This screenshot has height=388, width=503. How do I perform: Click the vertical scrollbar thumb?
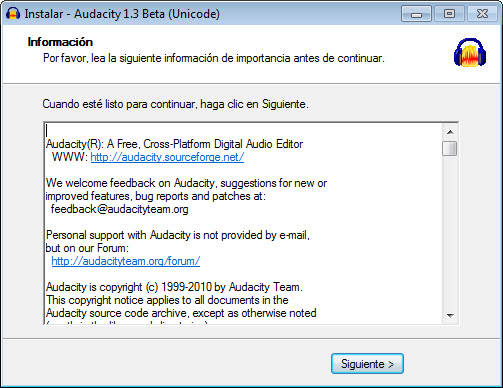(450, 148)
